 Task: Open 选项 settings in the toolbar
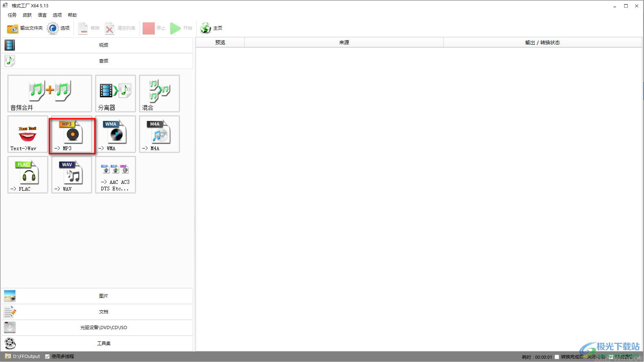59,28
